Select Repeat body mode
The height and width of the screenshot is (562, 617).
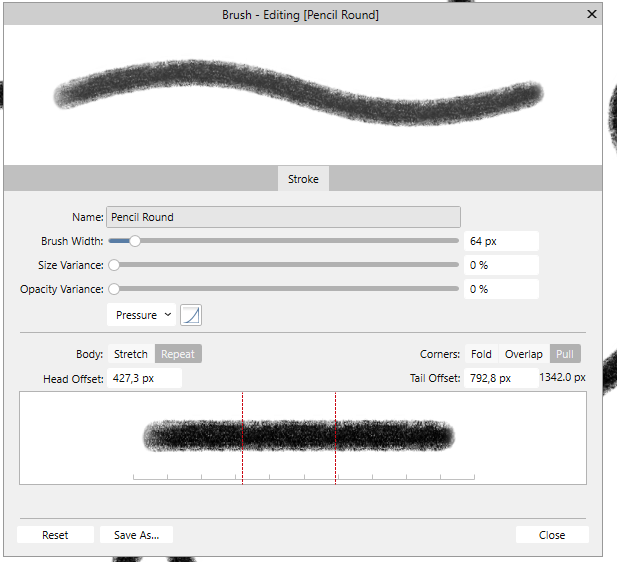[x=178, y=354]
